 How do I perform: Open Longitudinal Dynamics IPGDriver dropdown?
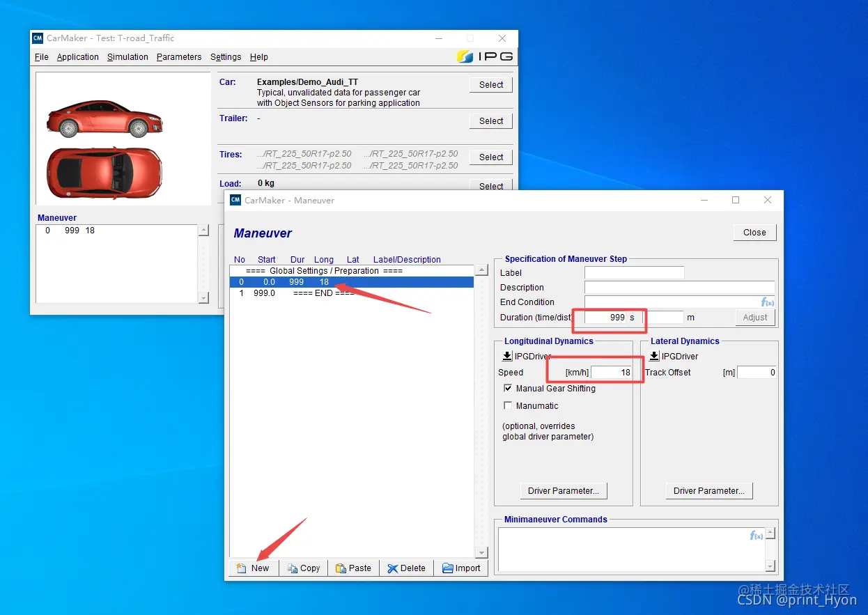507,356
